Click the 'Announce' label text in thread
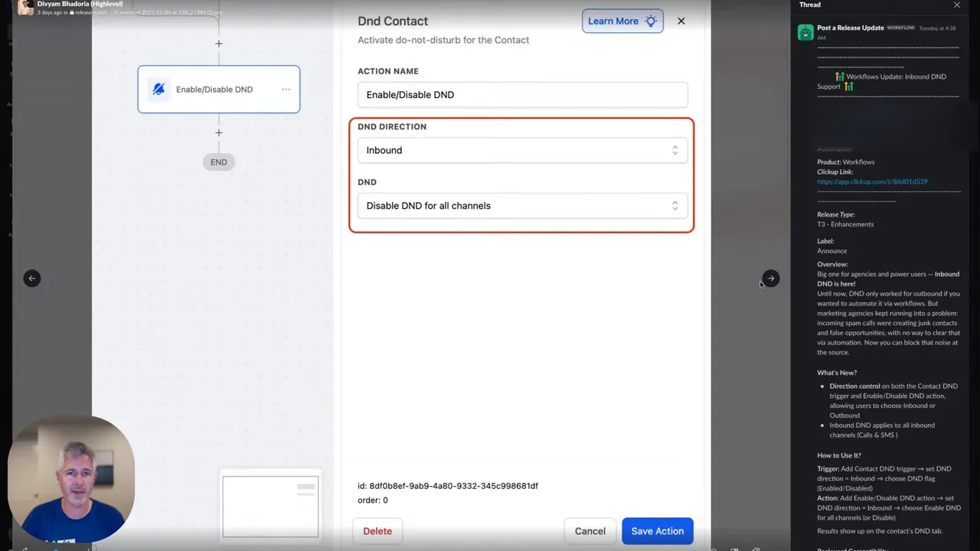This screenshot has height=551, width=980. (x=832, y=251)
